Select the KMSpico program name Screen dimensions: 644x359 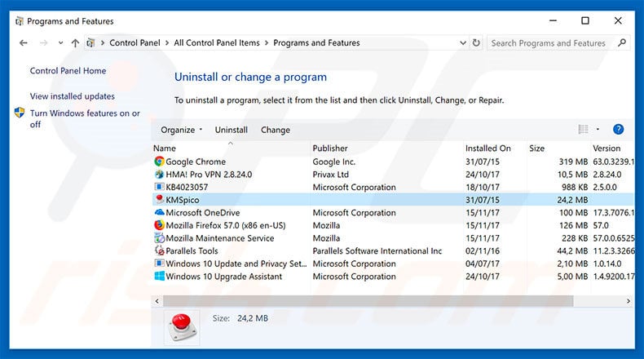pos(183,200)
